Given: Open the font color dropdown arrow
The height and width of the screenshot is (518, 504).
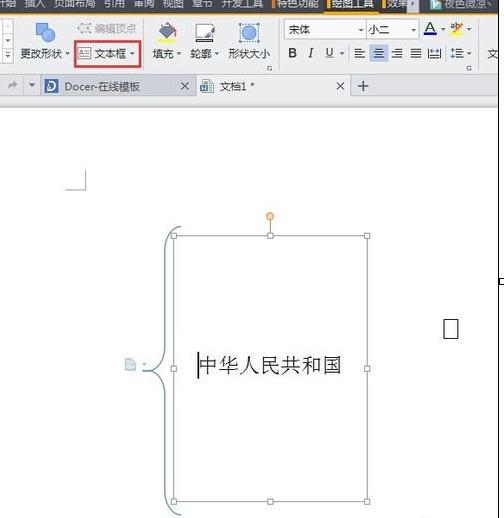Looking at the screenshot, I should tap(443, 29).
